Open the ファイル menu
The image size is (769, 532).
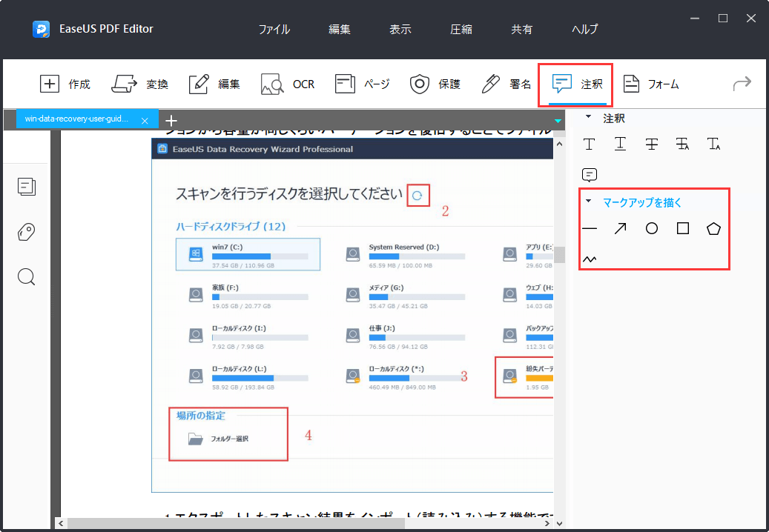tap(274, 29)
